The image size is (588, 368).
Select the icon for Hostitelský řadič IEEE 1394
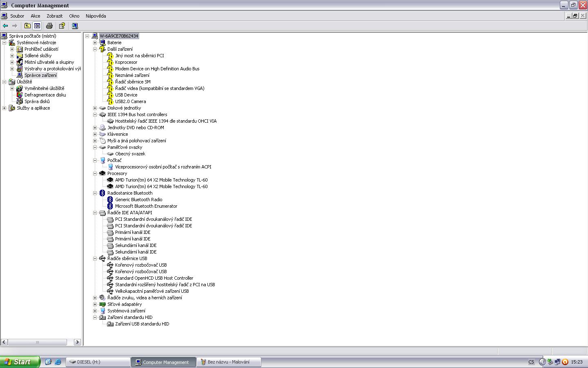(110, 121)
